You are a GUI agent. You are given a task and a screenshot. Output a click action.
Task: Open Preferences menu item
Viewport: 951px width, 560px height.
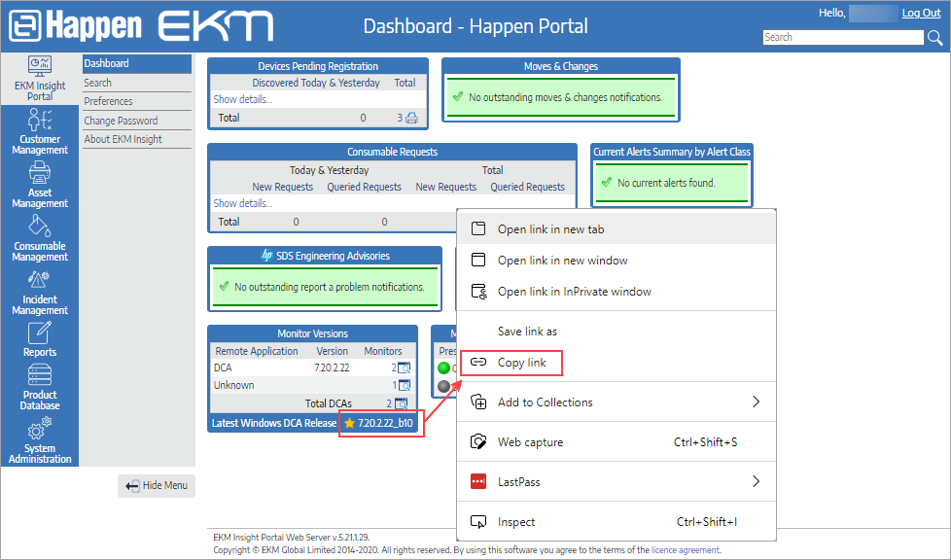(x=137, y=101)
